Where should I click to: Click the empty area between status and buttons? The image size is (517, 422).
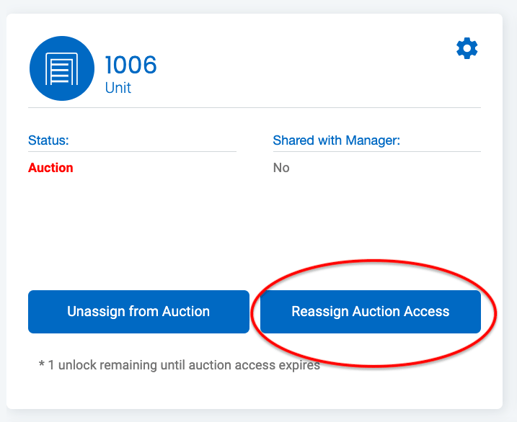click(x=254, y=230)
